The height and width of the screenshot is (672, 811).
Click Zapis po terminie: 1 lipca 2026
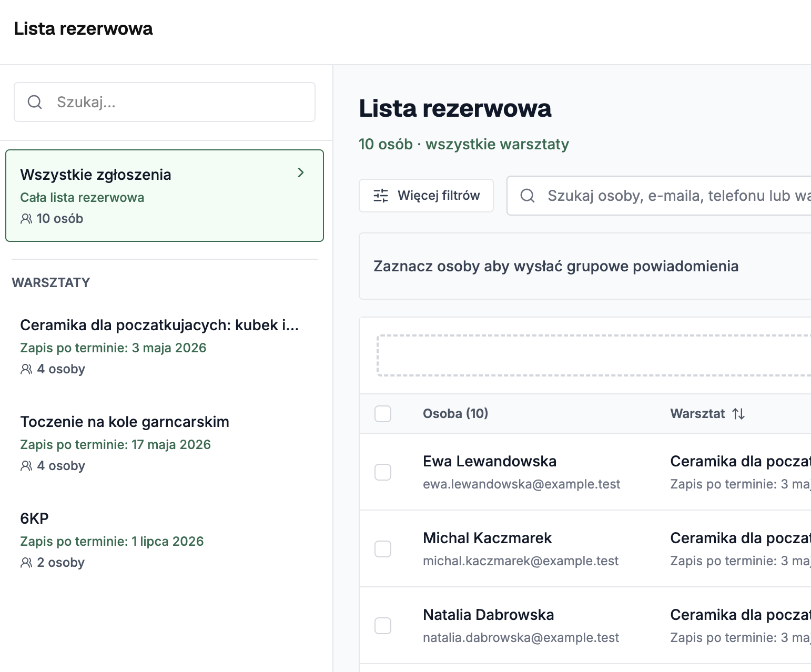tap(112, 542)
